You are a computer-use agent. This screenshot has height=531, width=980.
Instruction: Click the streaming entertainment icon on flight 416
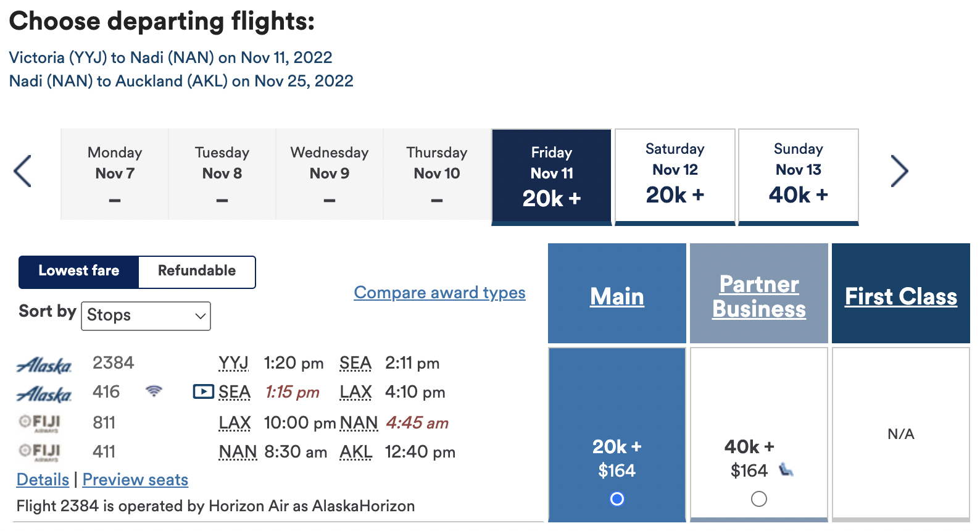pos(203,391)
